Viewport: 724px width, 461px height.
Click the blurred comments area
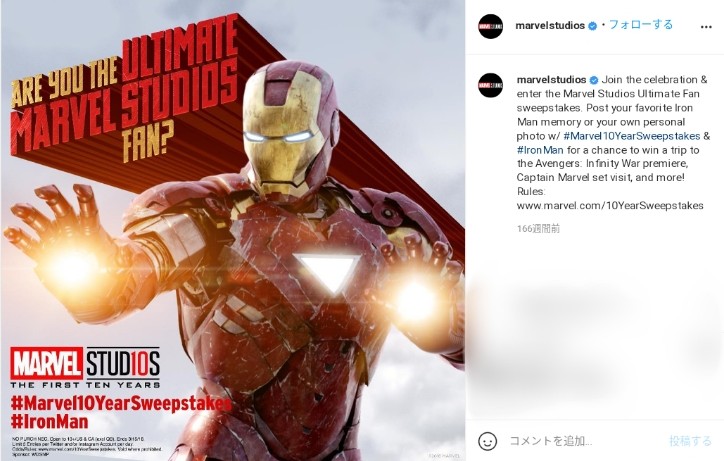pyautogui.click(x=595, y=342)
